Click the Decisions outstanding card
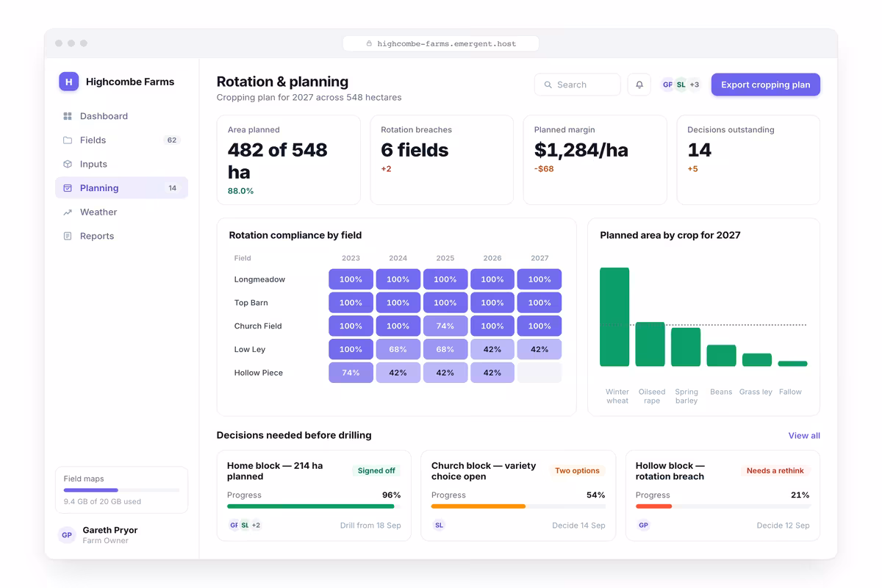Image resolution: width=882 pixels, height=588 pixels. (748, 159)
